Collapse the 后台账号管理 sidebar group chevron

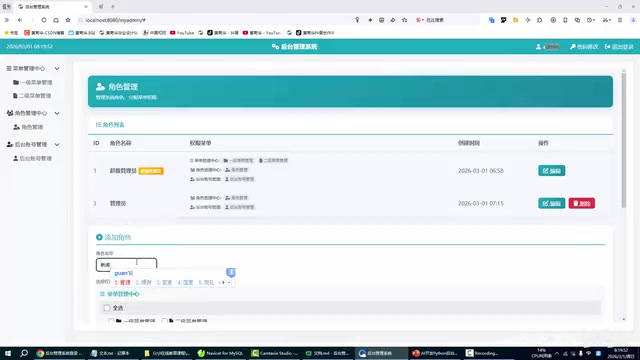click(57, 144)
